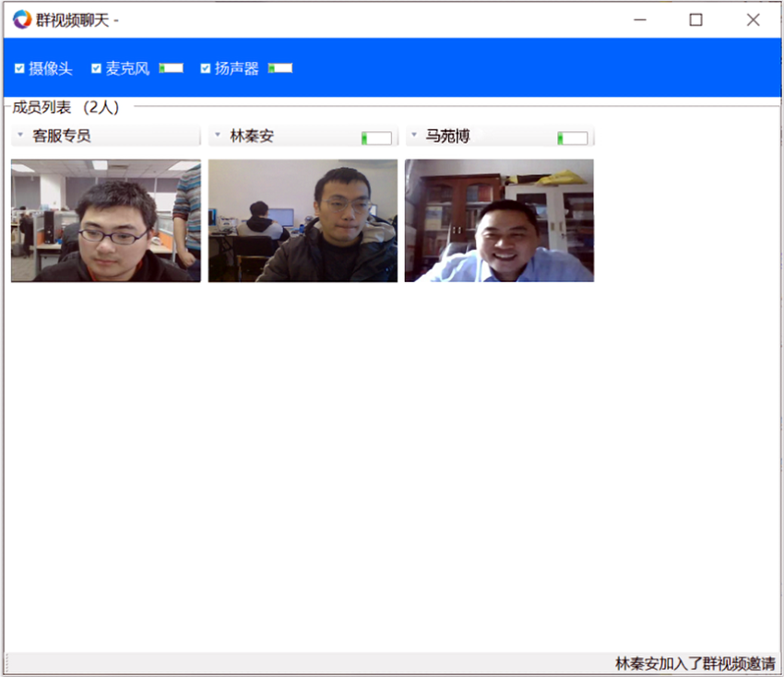Image resolution: width=784 pixels, height=677 pixels.
Task: Toggle the 扬声器 speaker checkbox
Action: coord(206,68)
